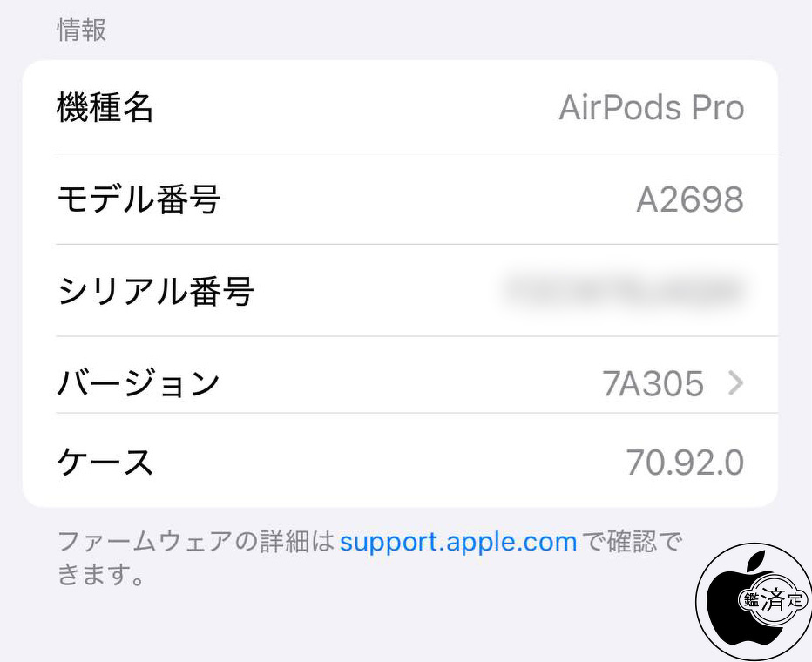
Task: Select the シリアル番号 row label
Action: click(155, 291)
